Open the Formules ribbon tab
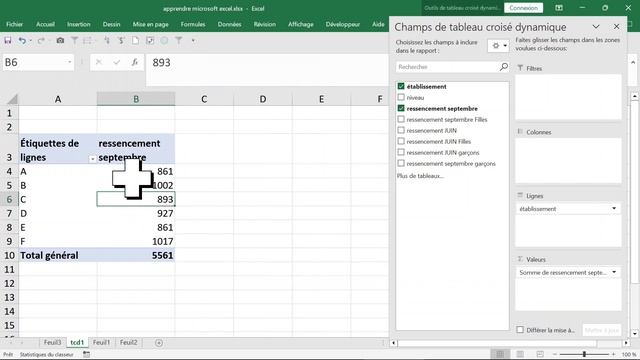Viewport: 640px width, 360px height. point(193,24)
